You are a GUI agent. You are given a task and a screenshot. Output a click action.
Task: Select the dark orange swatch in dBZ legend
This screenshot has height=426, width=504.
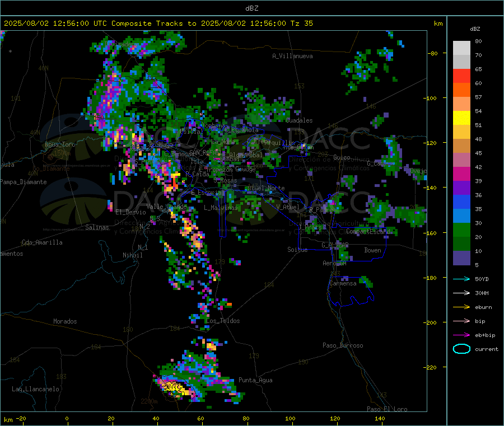coord(461,90)
